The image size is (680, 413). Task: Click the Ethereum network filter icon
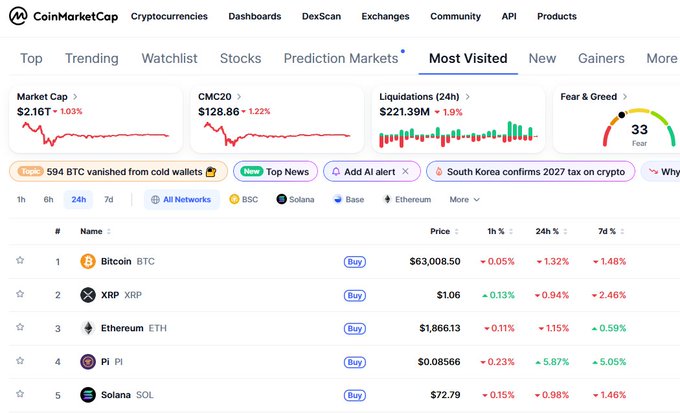coord(387,200)
